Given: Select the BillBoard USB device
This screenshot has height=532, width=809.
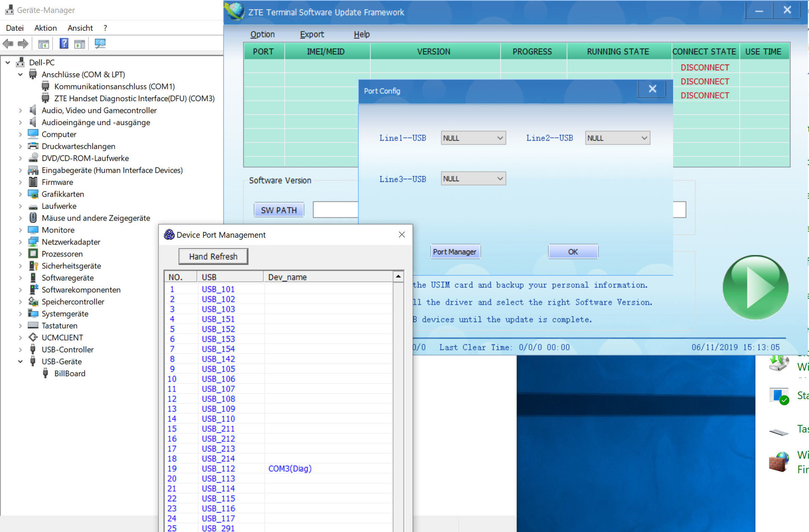Looking at the screenshot, I should pyautogui.click(x=70, y=374).
